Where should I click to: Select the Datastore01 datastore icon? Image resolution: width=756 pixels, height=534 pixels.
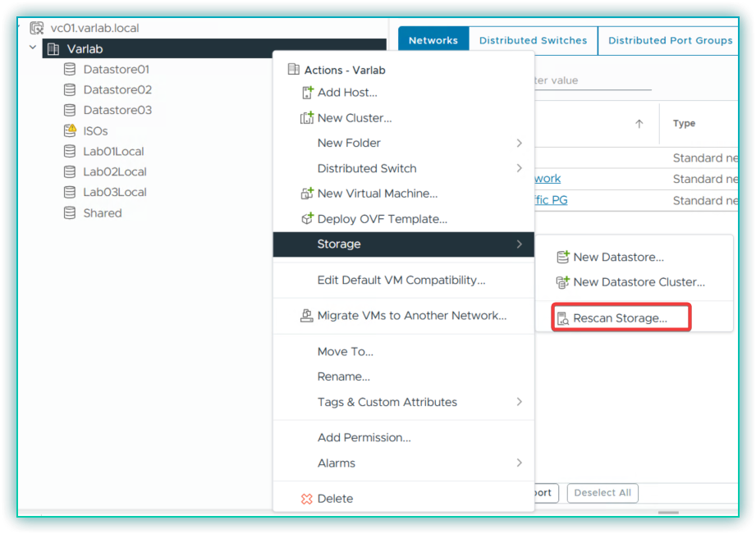point(70,70)
